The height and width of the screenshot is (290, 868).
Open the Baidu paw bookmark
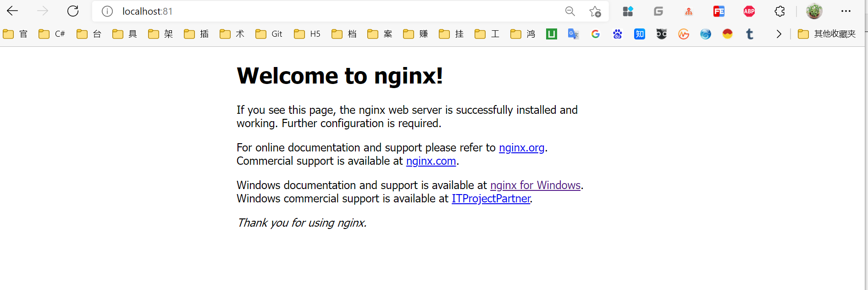[618, 34]
